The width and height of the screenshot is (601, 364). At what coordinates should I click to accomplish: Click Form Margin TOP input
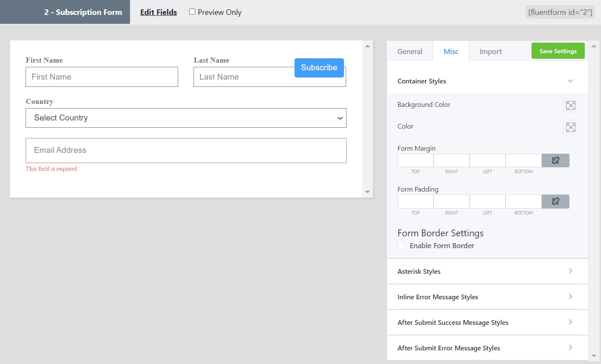point(416,161)
